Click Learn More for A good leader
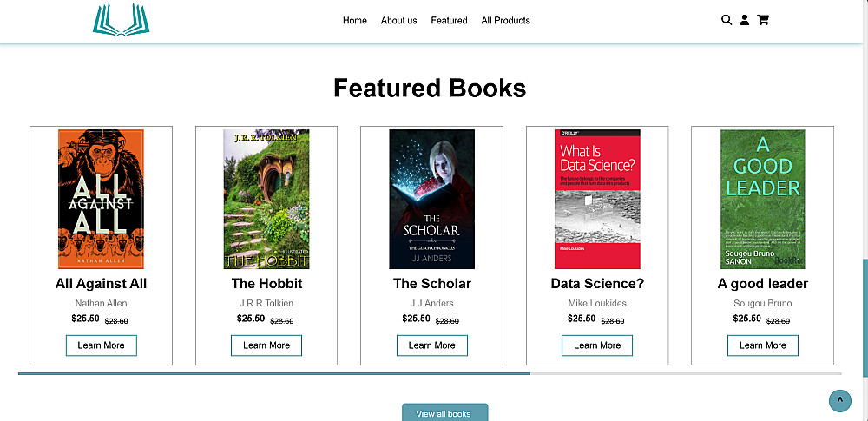This screenshot has height=421, width=868. click(763, 345)
